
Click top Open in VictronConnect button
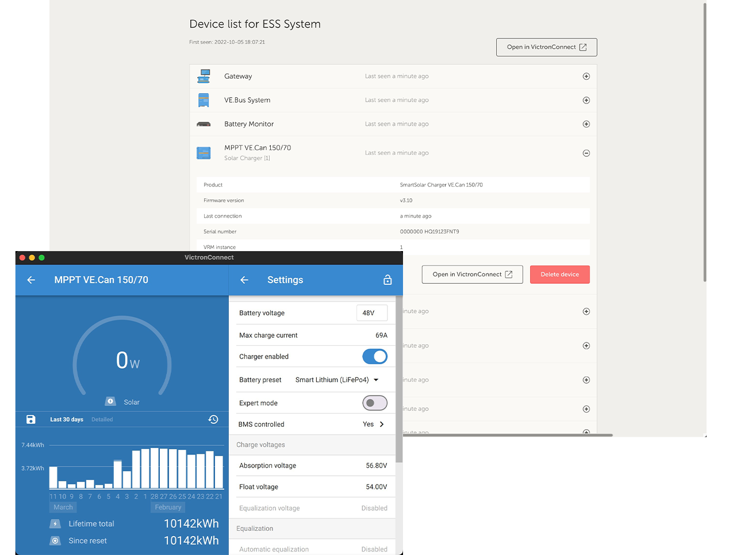547,47
